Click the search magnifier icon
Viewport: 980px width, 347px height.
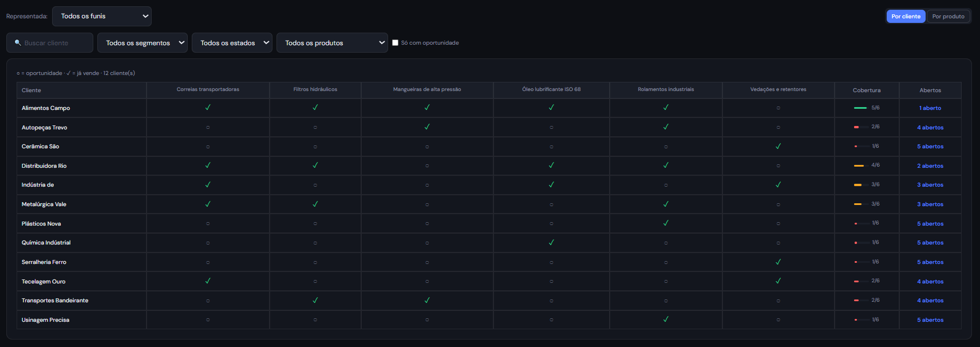18,43
